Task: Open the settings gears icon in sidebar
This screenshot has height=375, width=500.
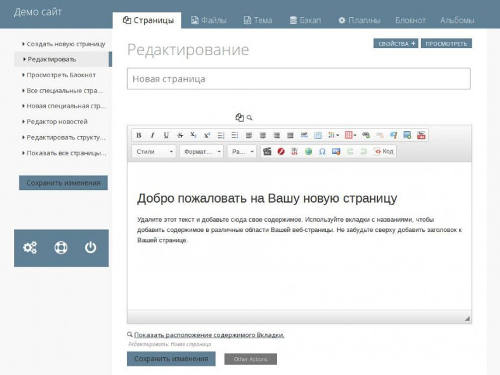Action: click(x=30, y=248)
